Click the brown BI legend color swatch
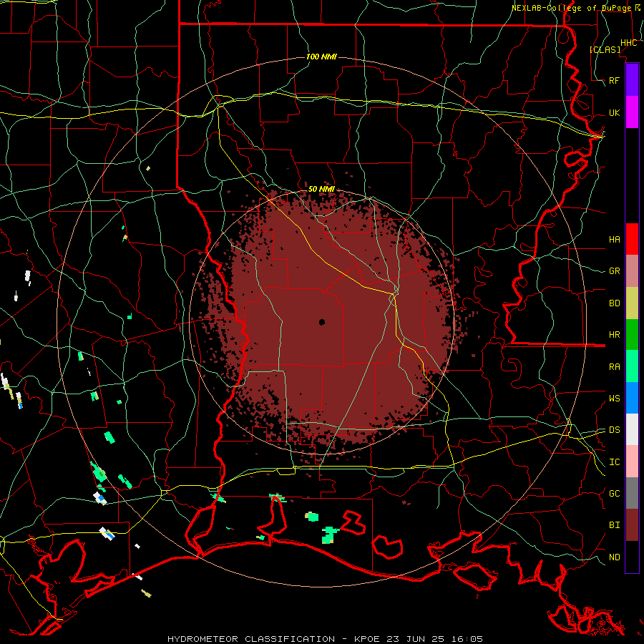This screenshot has width=644, height=644. (632, 525)
